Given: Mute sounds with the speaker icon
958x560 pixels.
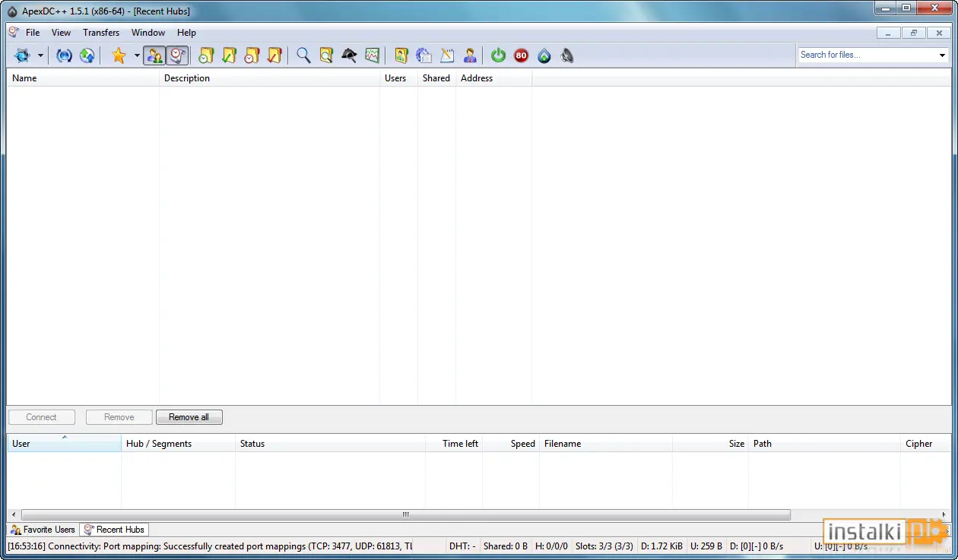Looking at the screenshot, I should [566, 55].
